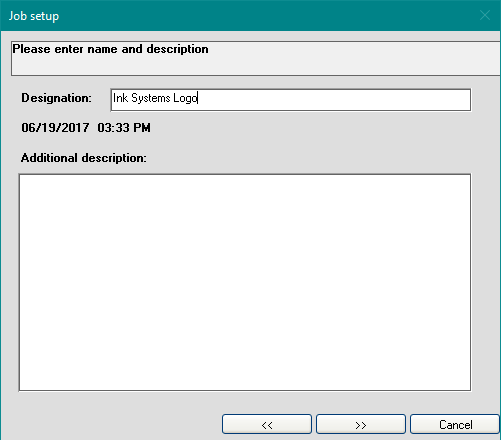Image resolution: width=501 pixels, height=440 pixels.
Task: Cancel the Job setup dialog
Action: (x=455, y=424)
